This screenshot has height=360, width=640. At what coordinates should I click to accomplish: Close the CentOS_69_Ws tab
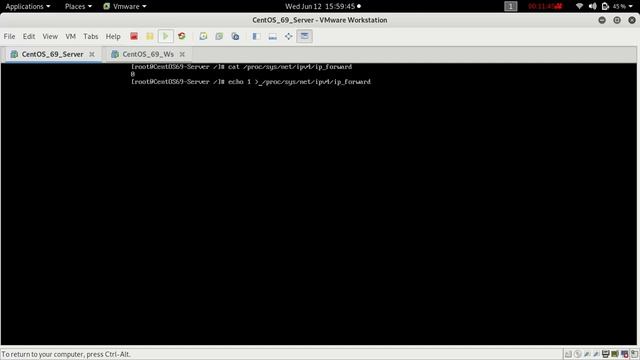182,54
